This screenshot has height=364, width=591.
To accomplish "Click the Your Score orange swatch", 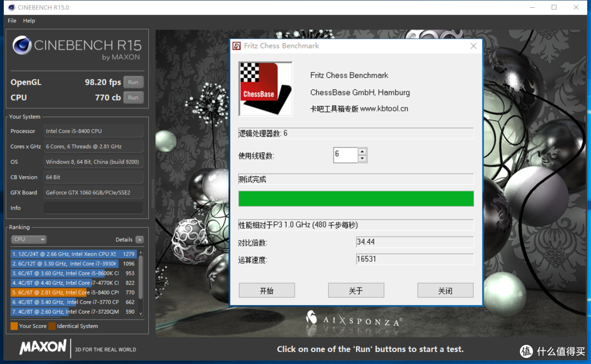I will pos(14,326).
